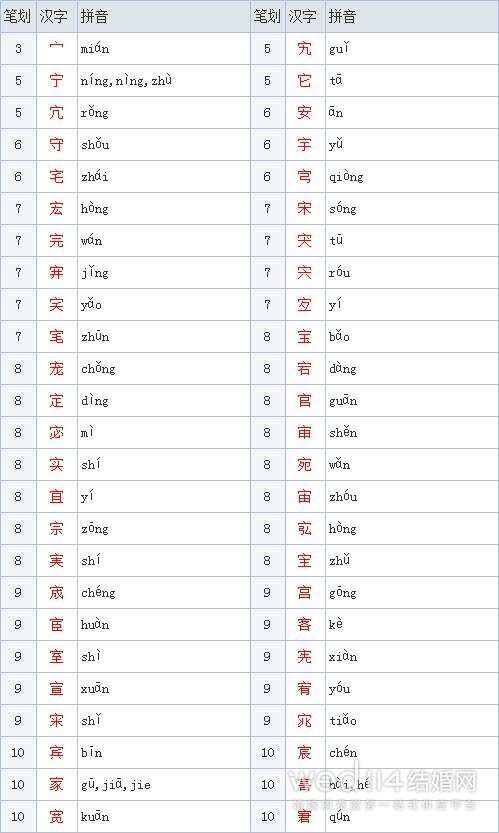Click the character 宁 in the table
The height and width of the screenshot is (833, 499).
tap(56, 81)
